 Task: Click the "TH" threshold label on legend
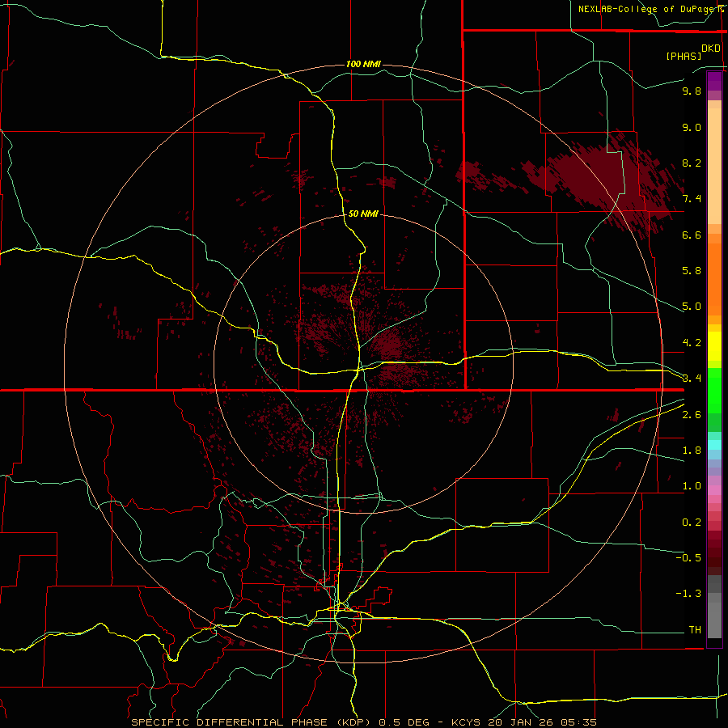[x=695, y=630]
